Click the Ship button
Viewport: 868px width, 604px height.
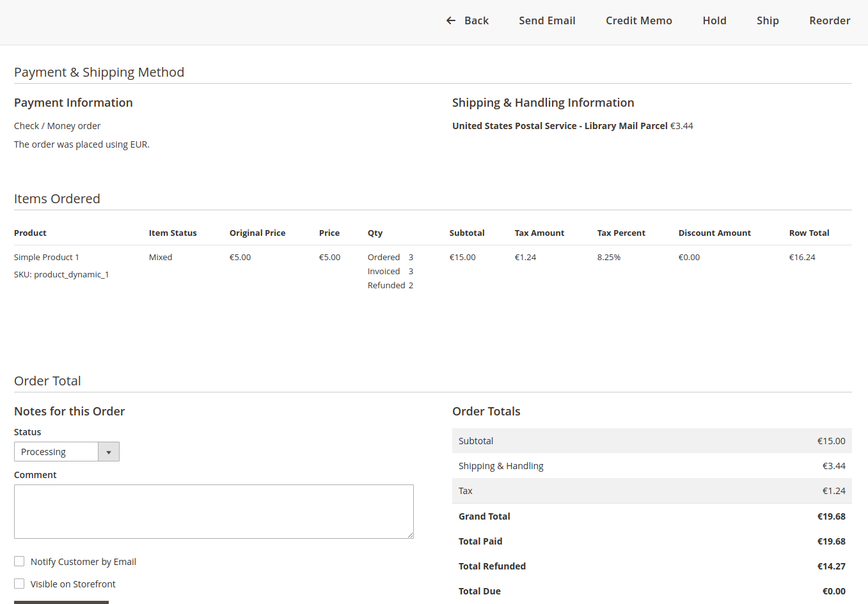pyautogui.click(x=768, y=20)
